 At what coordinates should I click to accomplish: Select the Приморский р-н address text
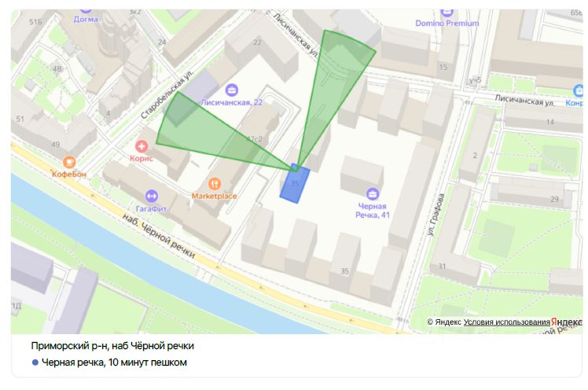point(112,346)
